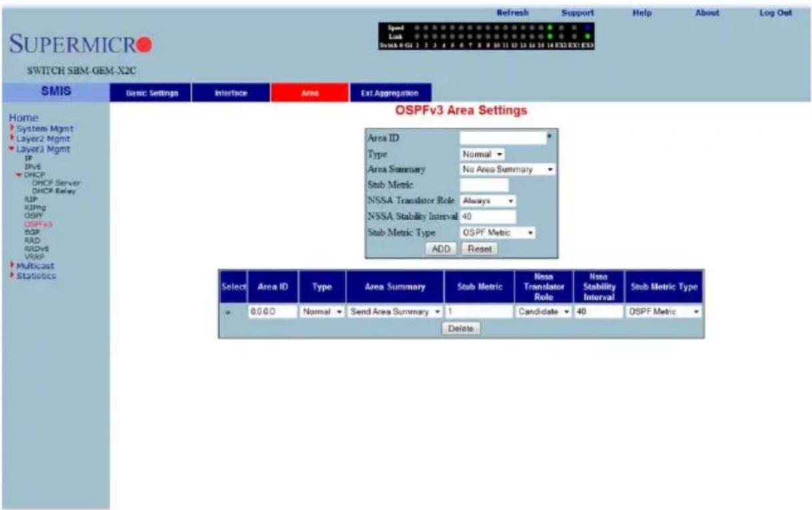Open Type dropdown in table row

tap(322, 312)
